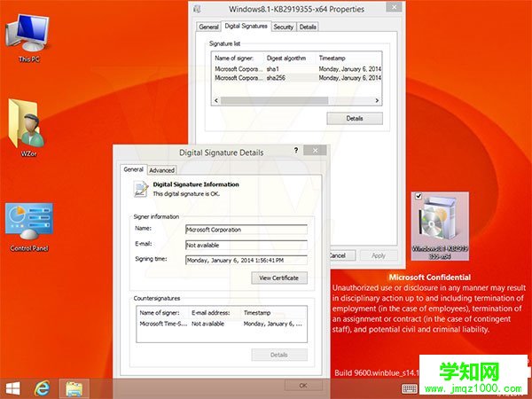
Task: Select the sha1 signature row
Action: (x=297, y=69)
